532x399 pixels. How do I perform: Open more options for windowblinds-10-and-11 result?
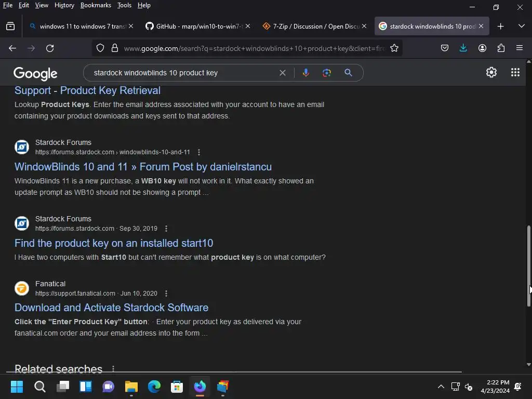(x=199, y=152)
